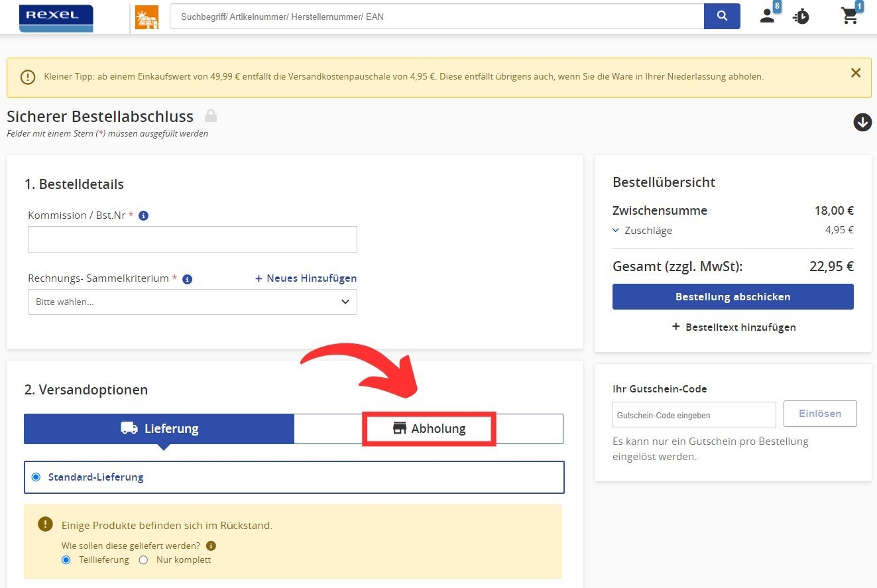Switch to the Abholung tab
Screen dimensions: 877x588
pos(429,429)
